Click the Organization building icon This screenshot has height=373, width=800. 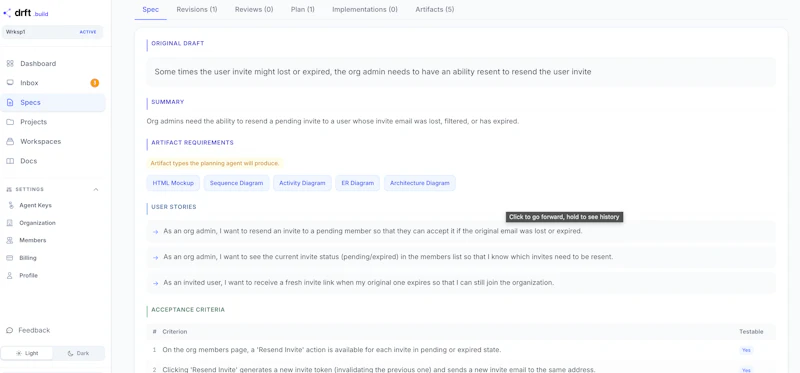pyautogui.click(x=10, y=223)
